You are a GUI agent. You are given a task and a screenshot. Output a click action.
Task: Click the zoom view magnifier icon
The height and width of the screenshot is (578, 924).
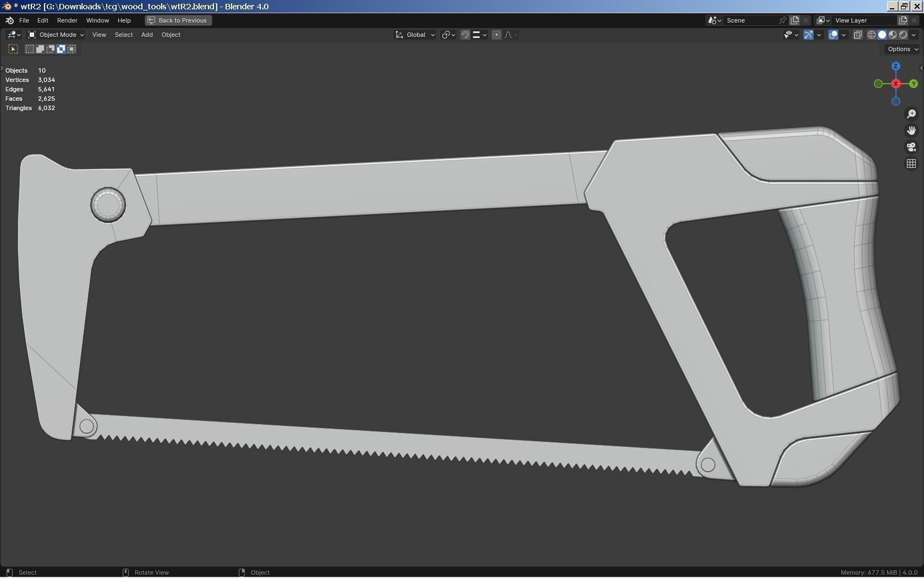[x=911, y=114]
